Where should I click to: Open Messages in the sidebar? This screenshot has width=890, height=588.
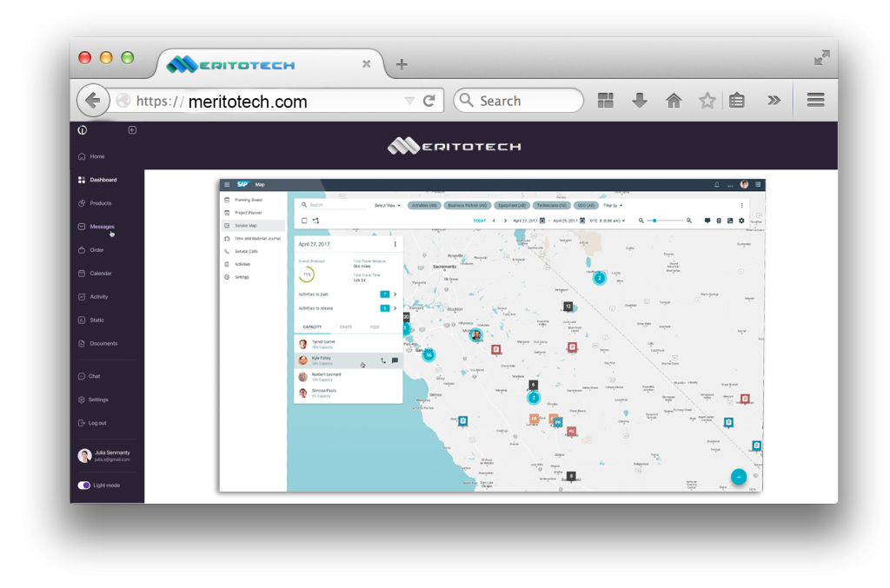tap(96, 226)
